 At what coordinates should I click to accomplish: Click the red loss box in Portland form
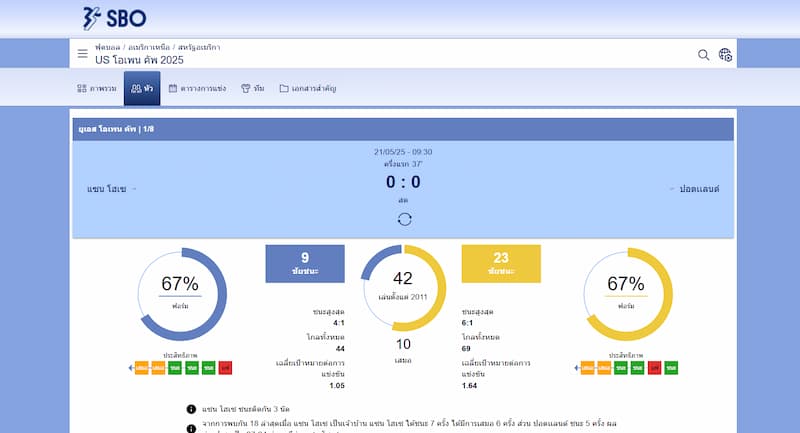[654, 368]
